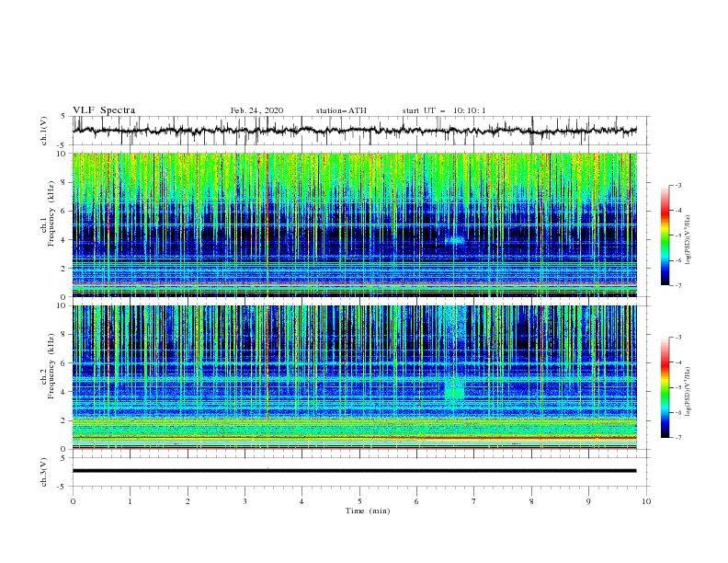Click the ch.1 voltage waveform trace
This screenshot has width=728, height=563.
point(354,131)
